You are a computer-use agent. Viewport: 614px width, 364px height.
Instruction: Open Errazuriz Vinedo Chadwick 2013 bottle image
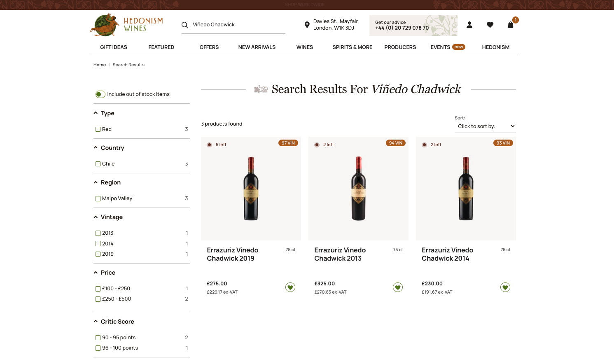click(x=358, y=189)
